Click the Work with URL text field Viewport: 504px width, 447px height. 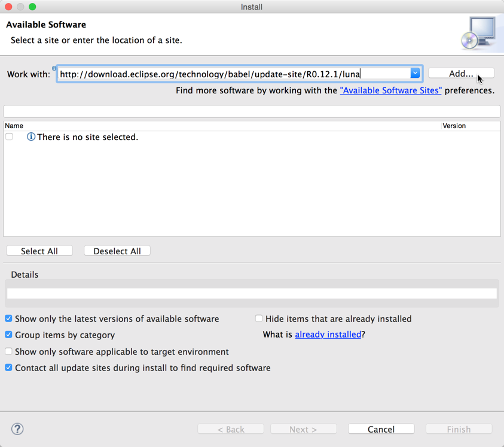(234, 74)
